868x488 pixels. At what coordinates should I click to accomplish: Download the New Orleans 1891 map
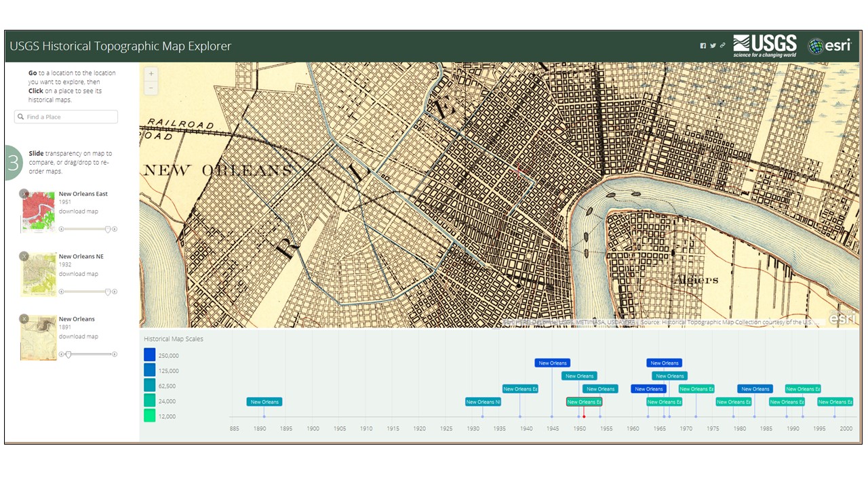coord(78,336)
